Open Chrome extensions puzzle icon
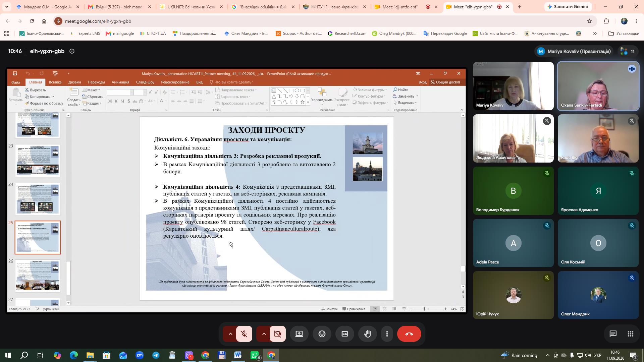 (x=606, y=21)
